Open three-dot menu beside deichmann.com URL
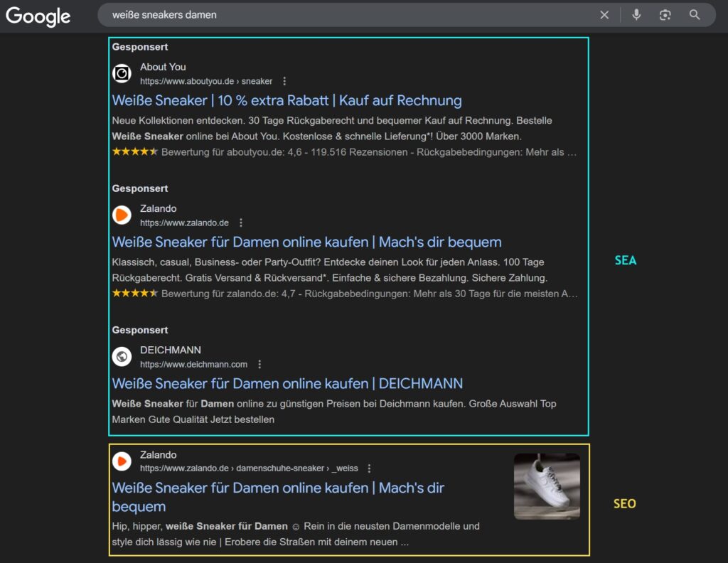The image size is (728, 563). 259,364
